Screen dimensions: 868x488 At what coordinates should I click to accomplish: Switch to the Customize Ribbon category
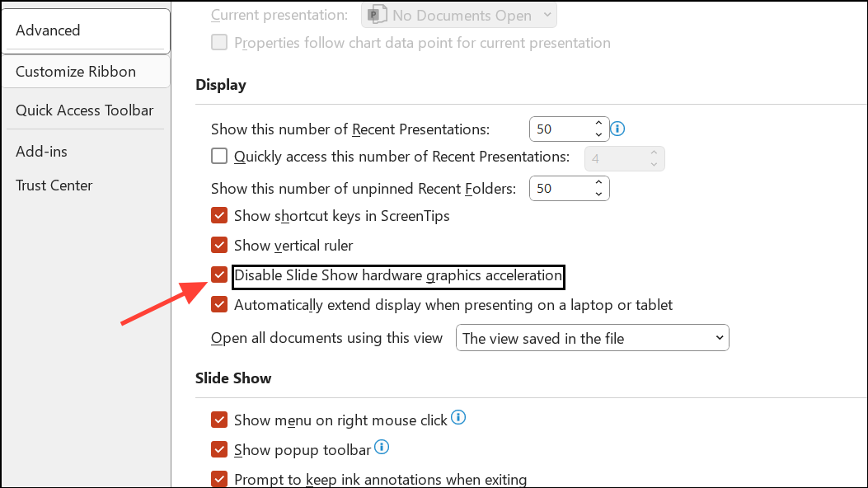[76, 72]
